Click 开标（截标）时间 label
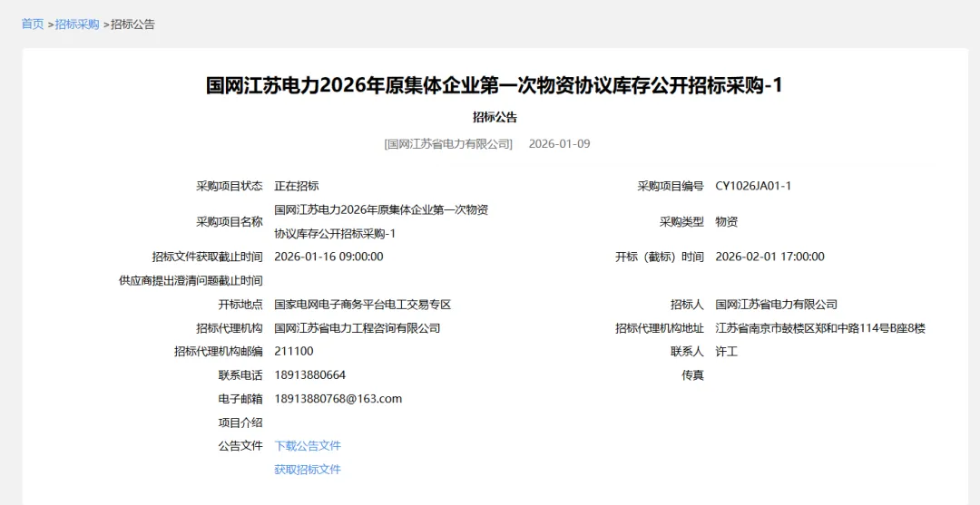Image resolution: width=980 pixels, height=505 pixels. point(660,257)
